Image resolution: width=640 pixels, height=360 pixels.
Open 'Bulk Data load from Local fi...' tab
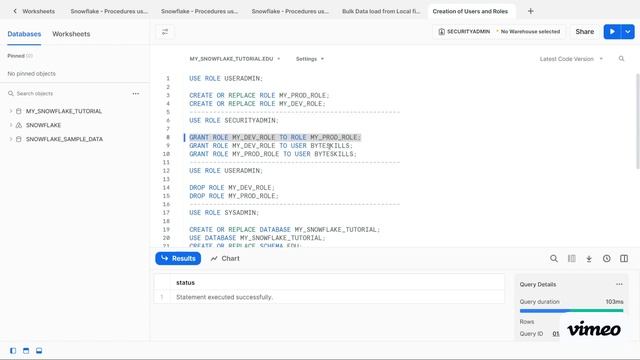(x=381, y=11)
